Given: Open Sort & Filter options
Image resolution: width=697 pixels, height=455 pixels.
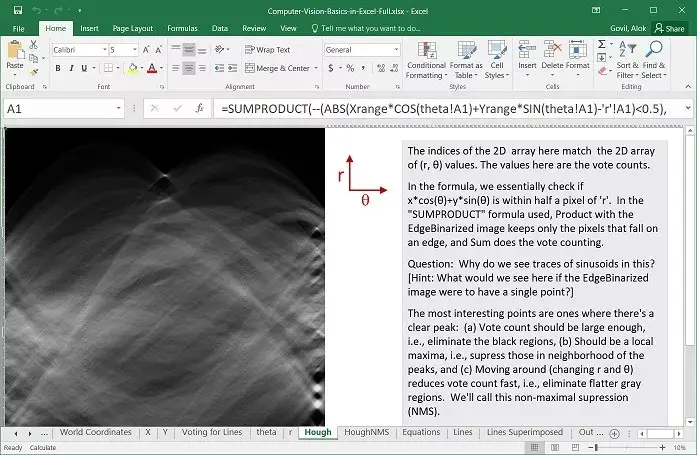Looking at the screenshot, I should coord(626,60).
